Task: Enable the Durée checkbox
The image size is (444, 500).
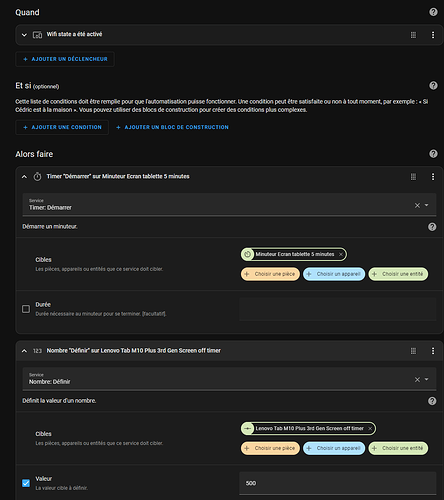Action: (26, 309)
